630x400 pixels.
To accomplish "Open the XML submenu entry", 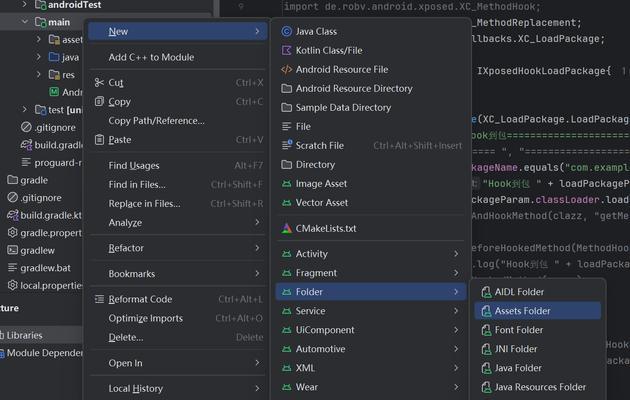I will (370, 368).
